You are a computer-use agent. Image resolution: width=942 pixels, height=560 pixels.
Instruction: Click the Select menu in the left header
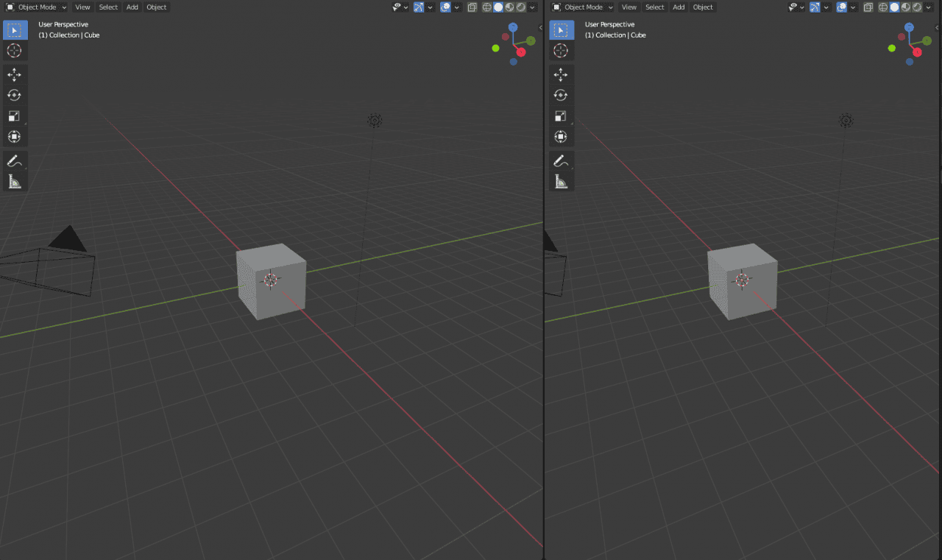[108, 7]
